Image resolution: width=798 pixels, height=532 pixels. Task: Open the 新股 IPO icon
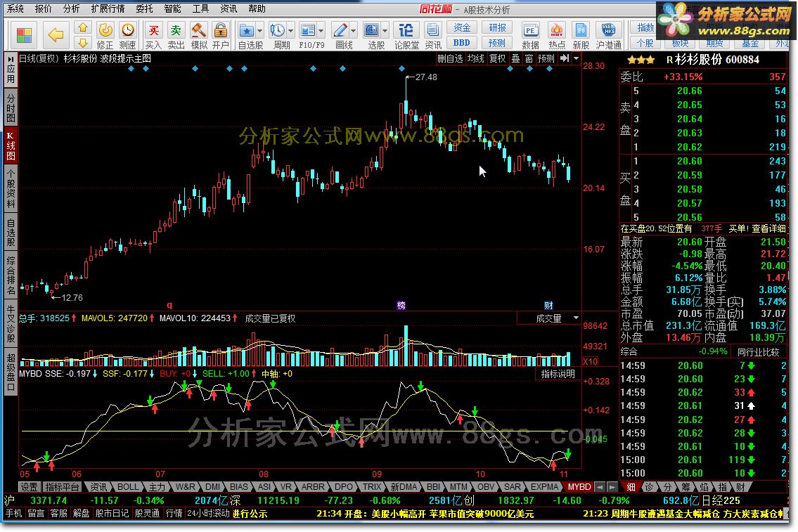pyautogui.click(x=581, y=36)
